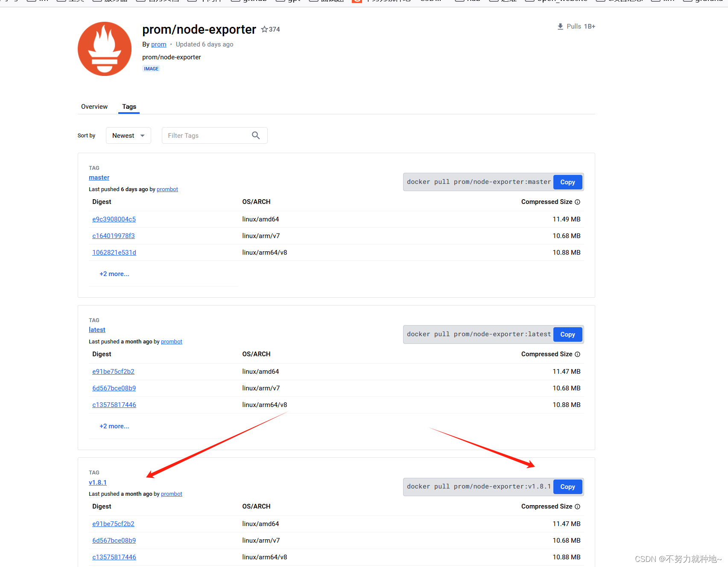Screen dimensions: 728x567
Task: Open the v1.8.1 tag link
Action: (x=98, y=483)
